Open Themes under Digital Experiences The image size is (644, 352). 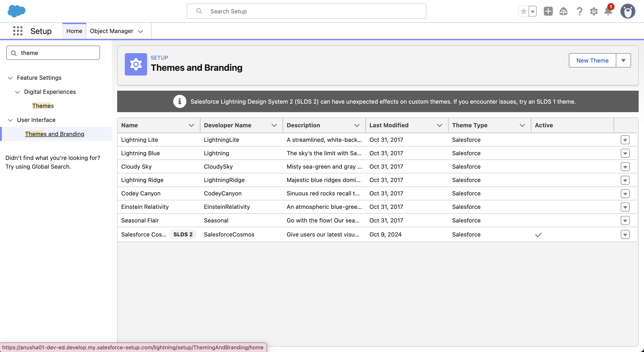coord(43,106)
